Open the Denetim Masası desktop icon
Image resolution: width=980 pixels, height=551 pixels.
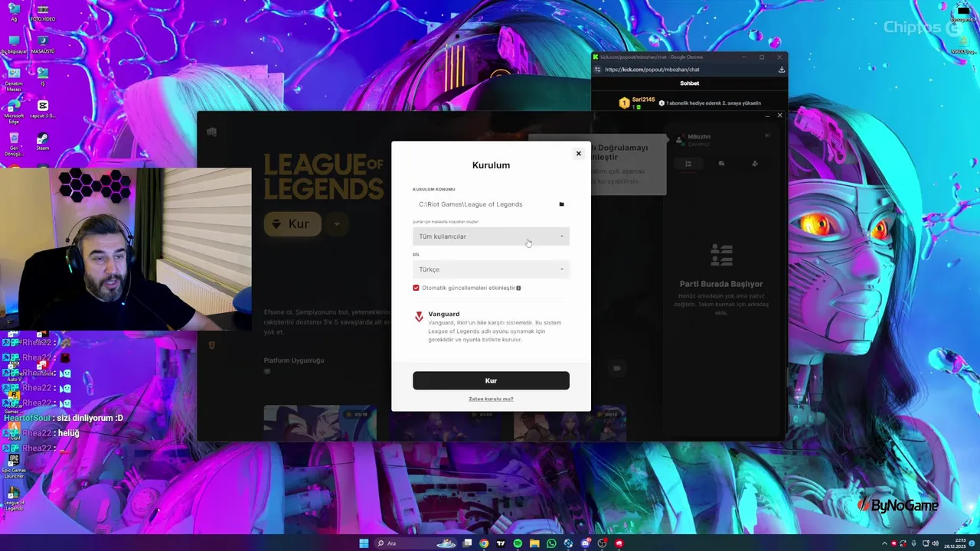14,79
